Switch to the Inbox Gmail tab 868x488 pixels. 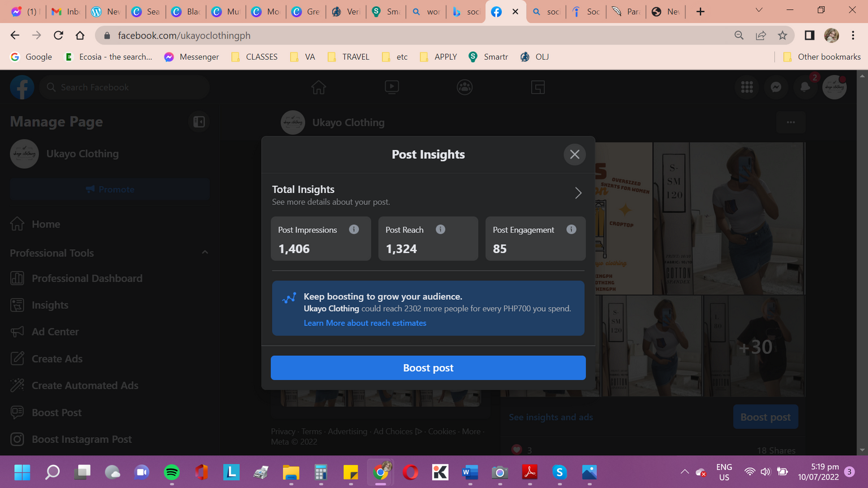pyautogui.click(x=66, y=11)
